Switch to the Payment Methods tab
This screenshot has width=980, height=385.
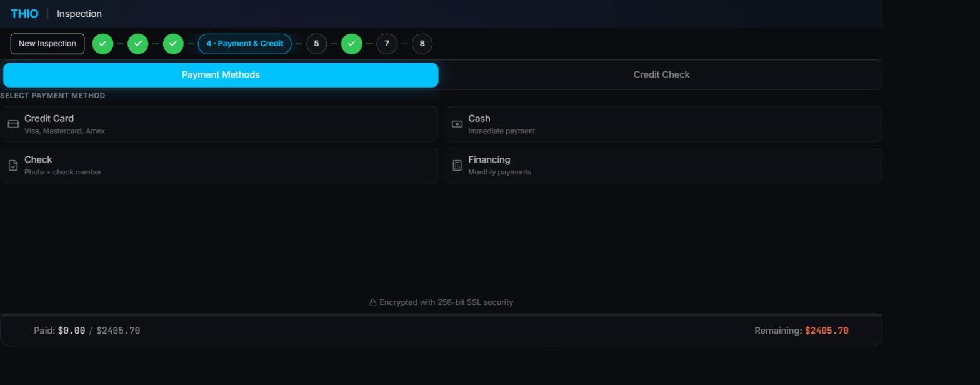click(221, 75)
